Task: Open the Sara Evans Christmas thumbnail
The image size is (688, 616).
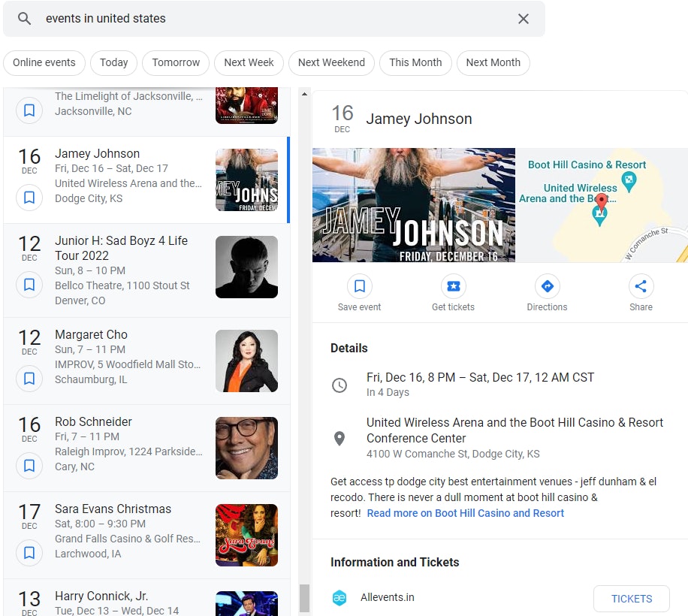Action: click(246, 536)
